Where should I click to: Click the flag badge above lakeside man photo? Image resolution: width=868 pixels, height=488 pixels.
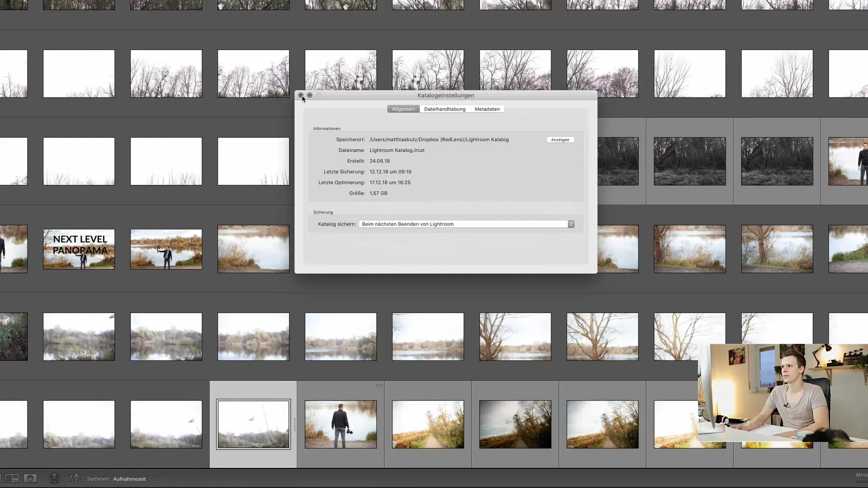click(379, 385)
